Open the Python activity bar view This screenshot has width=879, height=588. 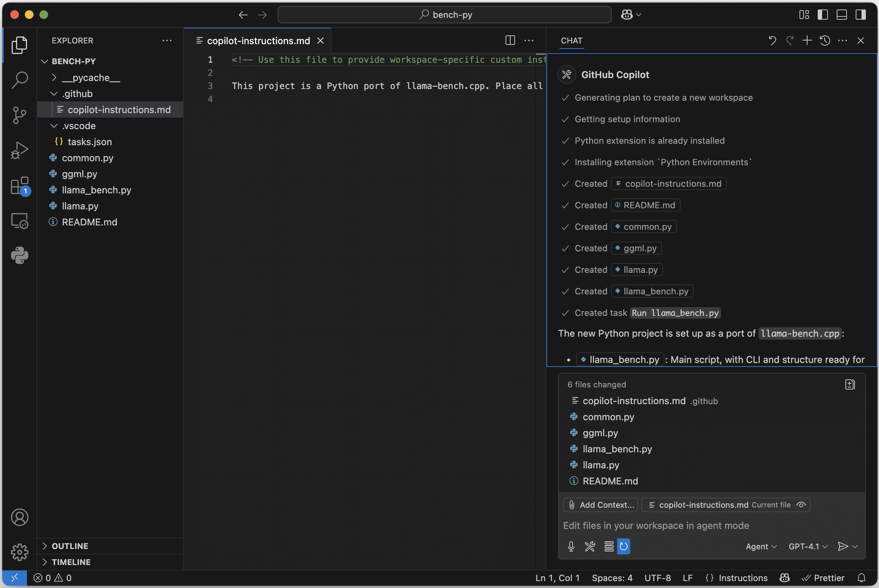(x=19, y=255)
